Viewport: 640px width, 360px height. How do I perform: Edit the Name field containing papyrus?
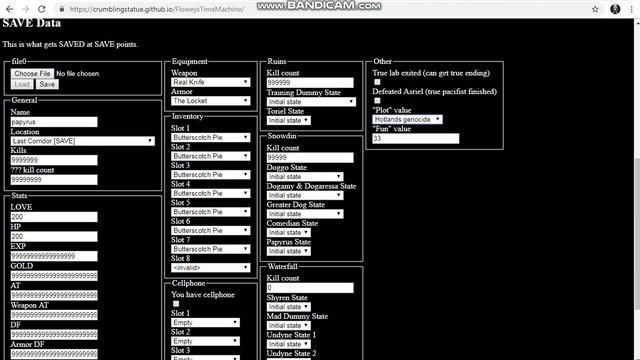[x=54, y=122]
